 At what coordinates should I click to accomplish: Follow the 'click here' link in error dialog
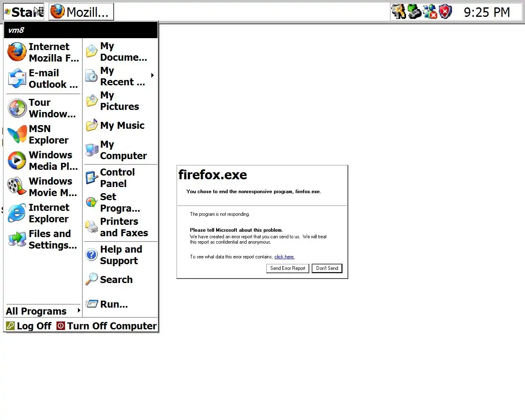284,257
